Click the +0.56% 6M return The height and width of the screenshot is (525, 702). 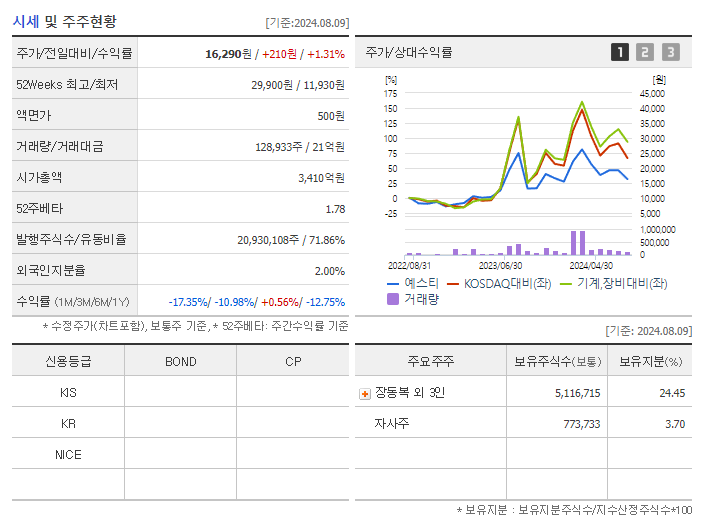[x=280, y=302]
